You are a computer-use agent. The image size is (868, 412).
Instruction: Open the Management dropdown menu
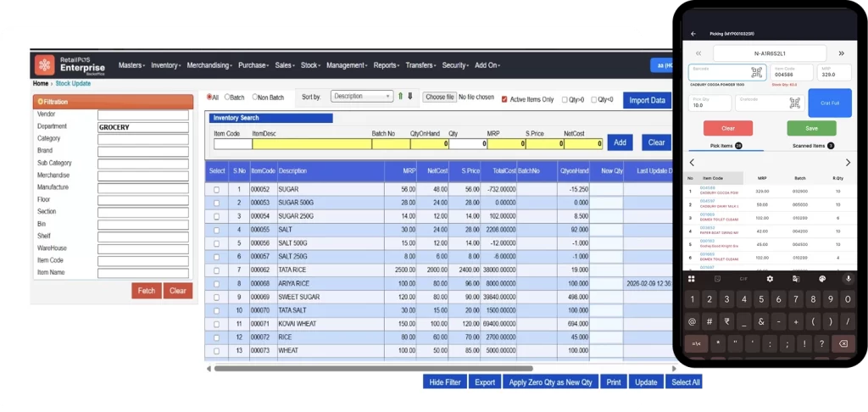[x=347, y=65]
